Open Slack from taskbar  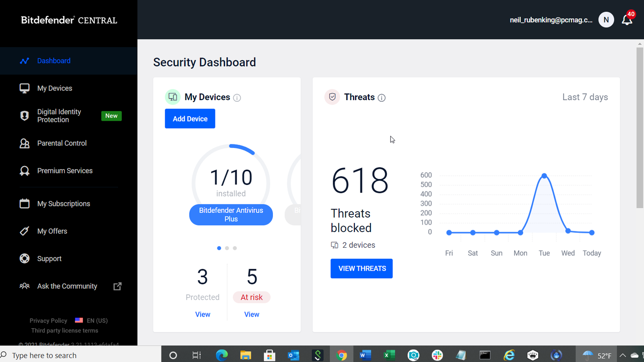(437, 355)
